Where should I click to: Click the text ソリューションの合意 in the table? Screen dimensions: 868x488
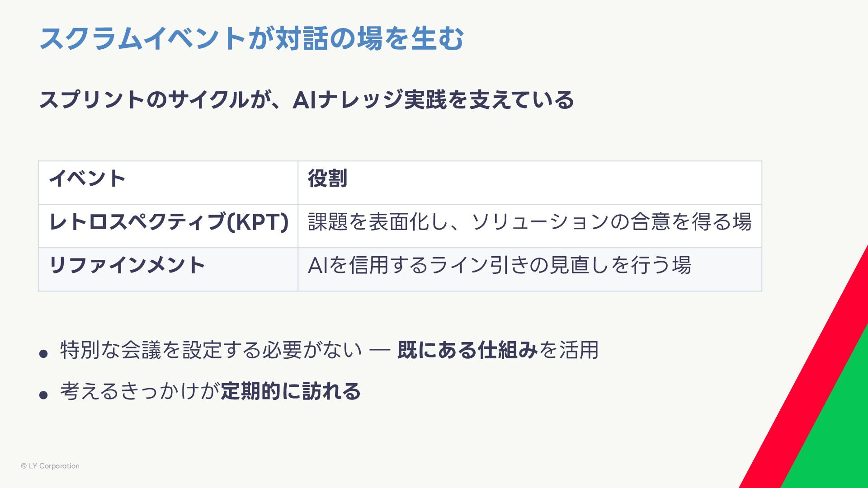pos(571,222)
